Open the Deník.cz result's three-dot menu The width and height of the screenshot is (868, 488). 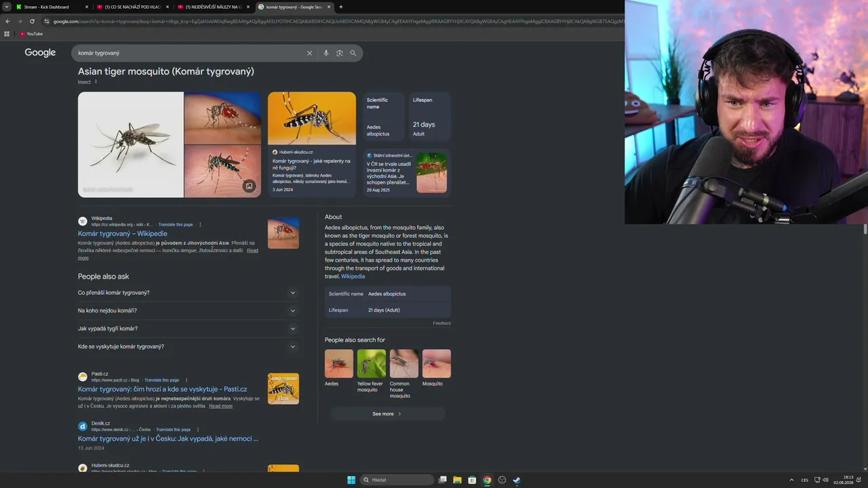[198, 430]
